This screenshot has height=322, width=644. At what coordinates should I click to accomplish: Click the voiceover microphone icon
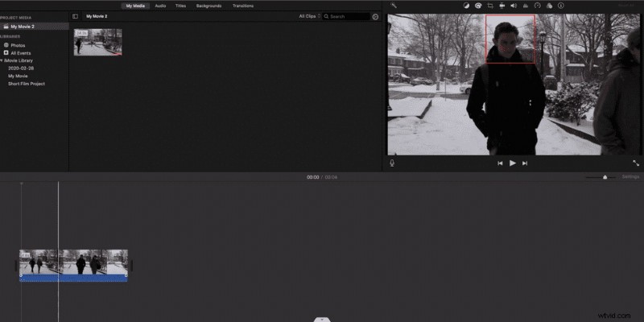[x=392, y=163]
